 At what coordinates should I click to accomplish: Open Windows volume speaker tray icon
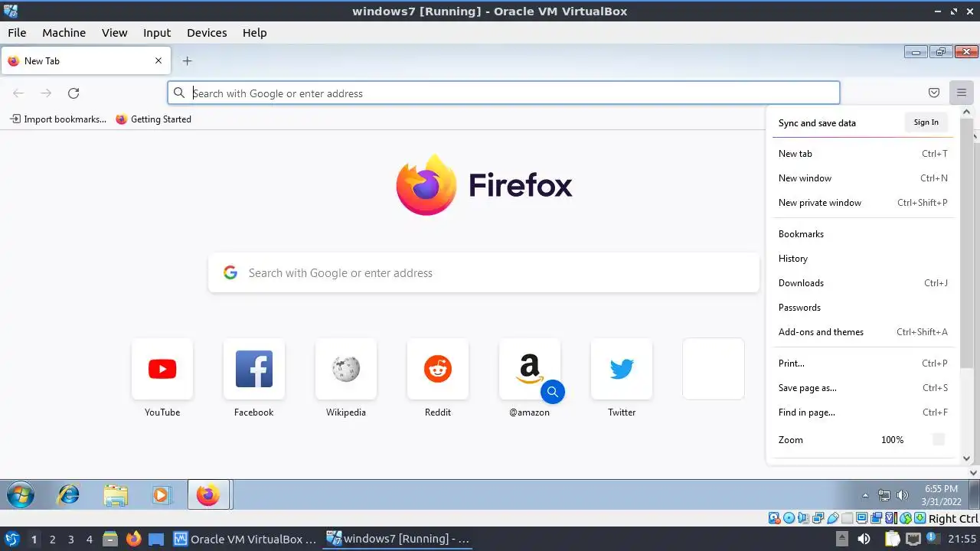(x=903, y=495)
